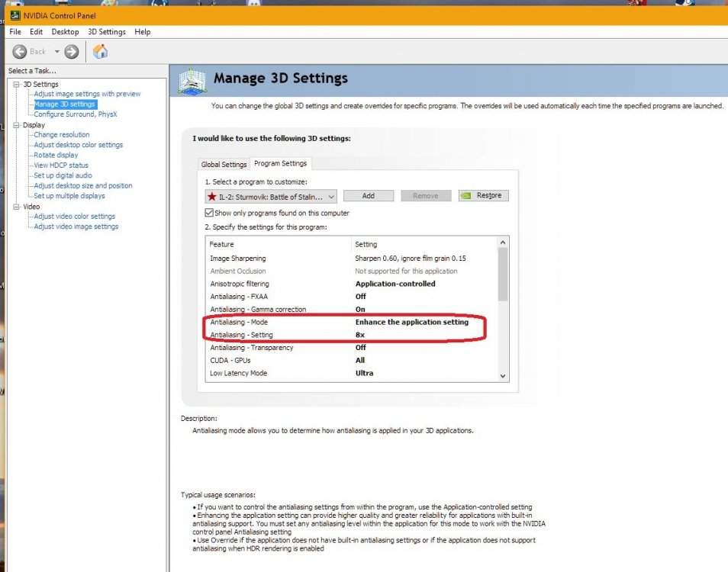Click the 'Ultra' low latency value
728x572 pixels.
click(x=364, y=373)
